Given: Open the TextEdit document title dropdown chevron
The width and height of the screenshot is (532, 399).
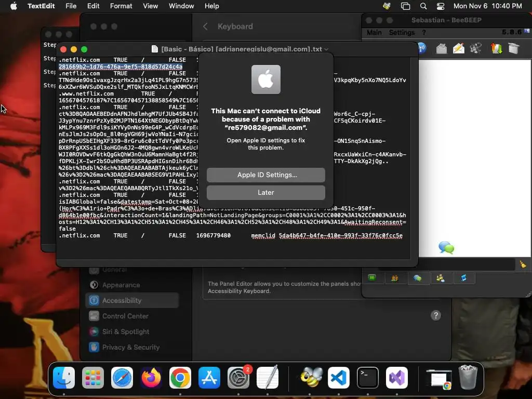Looking at the screenshot, I should 326,49.
